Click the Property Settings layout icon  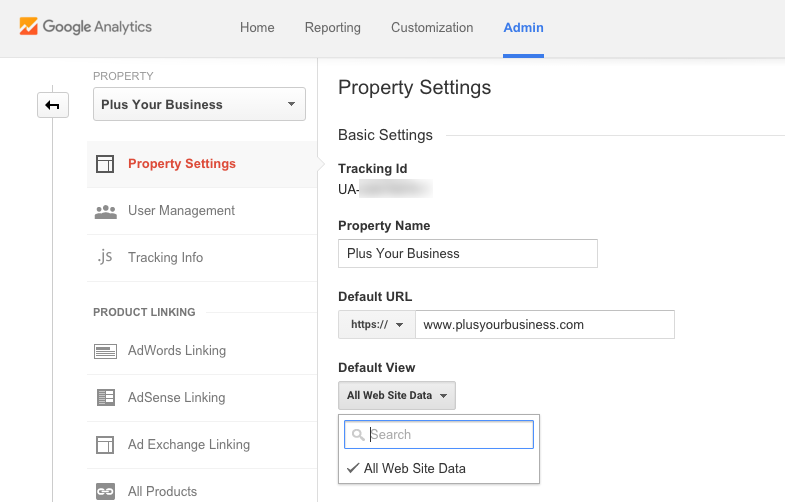pos(105,164)
